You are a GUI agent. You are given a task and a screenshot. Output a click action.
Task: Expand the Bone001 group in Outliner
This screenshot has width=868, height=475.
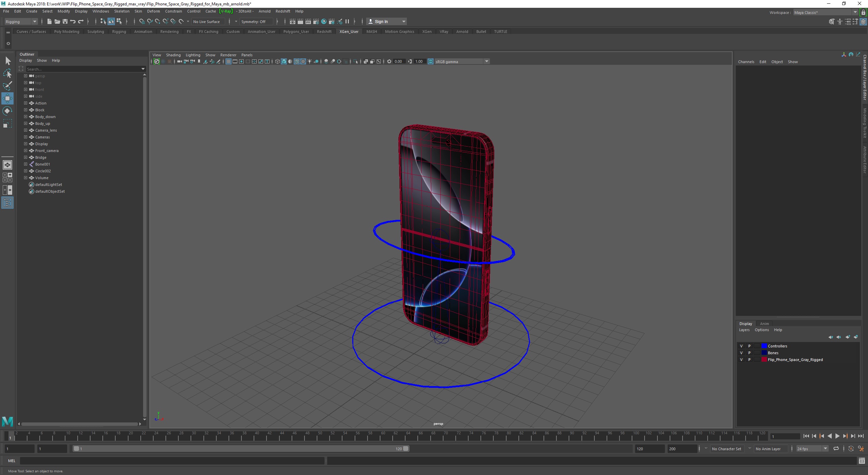click(x=25, y=164)
